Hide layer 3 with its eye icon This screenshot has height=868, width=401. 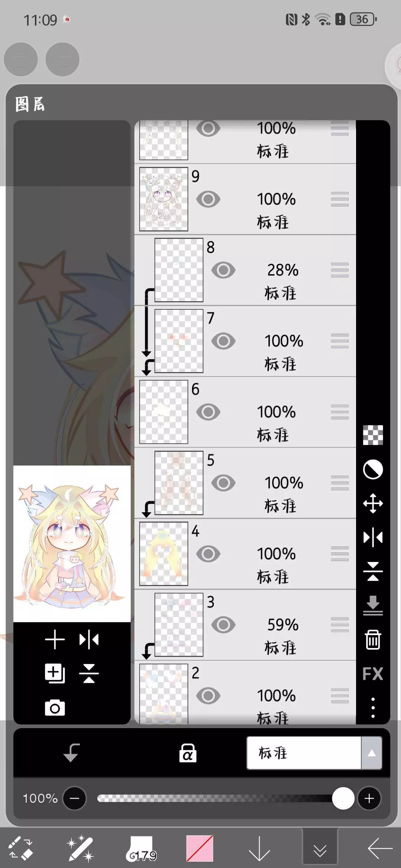coord(223,625)
